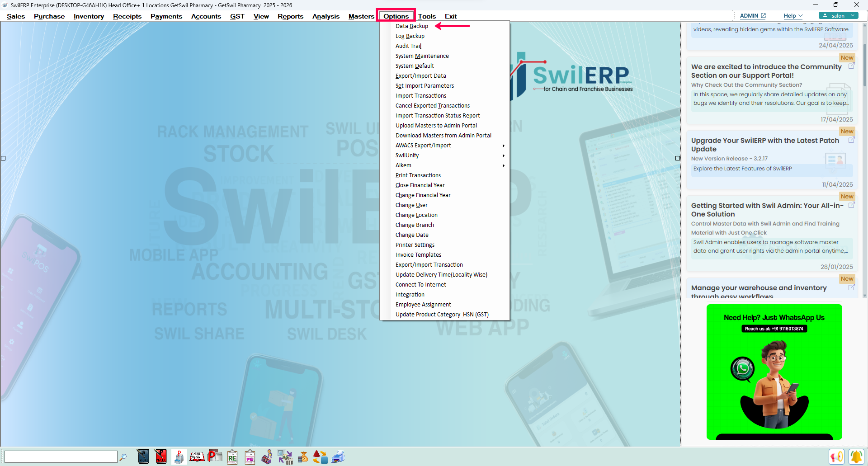Image resolution: width=868 pixels, height=466 pixels.
Task: Open external link icon on Latest Patch Update card
Action: click(x=851, y=140)
